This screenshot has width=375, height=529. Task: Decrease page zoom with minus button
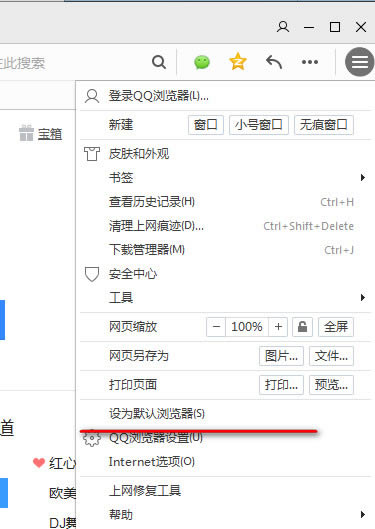pyautogui.click(x=217, y=327)
